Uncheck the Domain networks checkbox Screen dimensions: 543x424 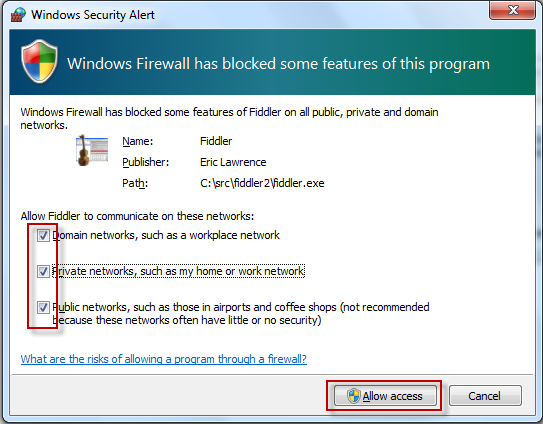click(x=43, y=236)
